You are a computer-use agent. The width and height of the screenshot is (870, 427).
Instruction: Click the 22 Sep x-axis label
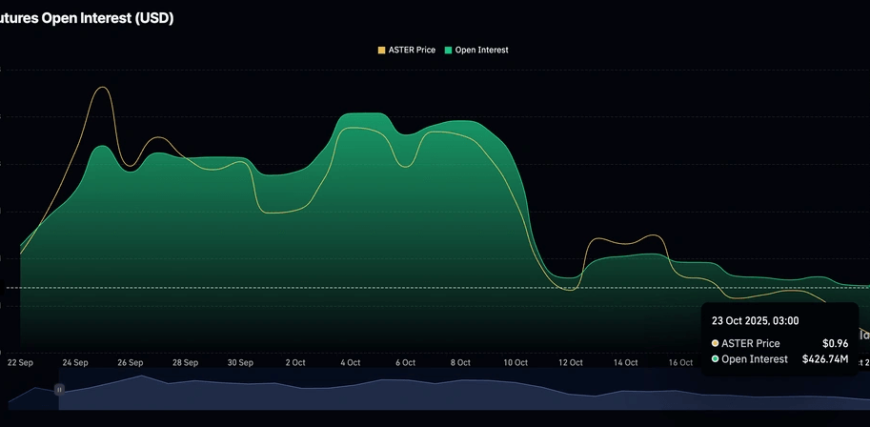coord(20,363)
